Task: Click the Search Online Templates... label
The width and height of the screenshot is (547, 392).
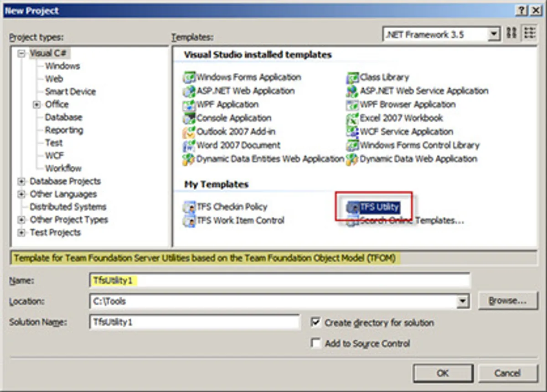Action: 412,221
